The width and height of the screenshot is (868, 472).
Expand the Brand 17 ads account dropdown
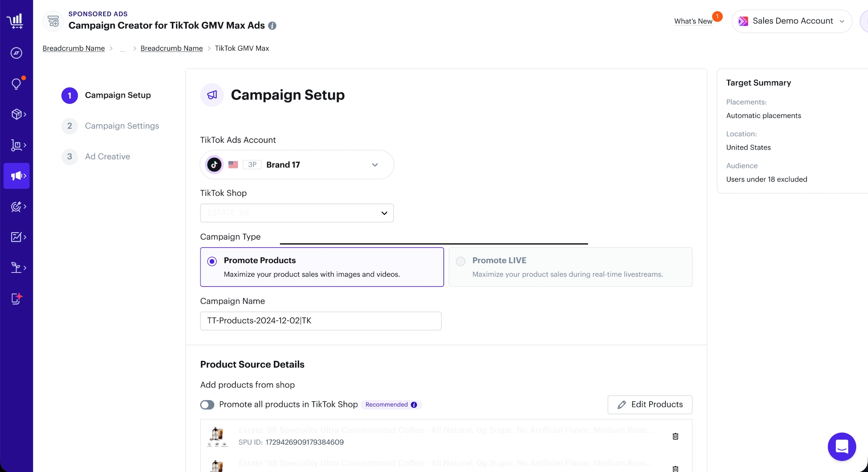297,165
